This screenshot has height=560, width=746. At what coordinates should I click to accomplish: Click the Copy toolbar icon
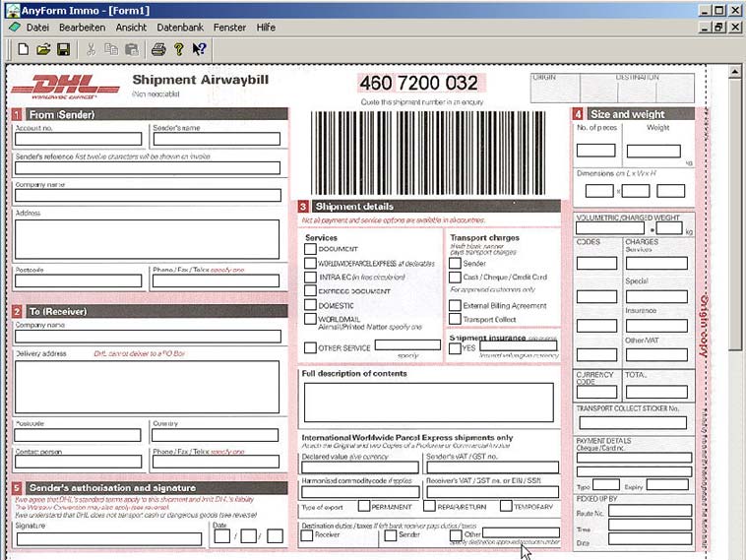click(x=111, y=49)
